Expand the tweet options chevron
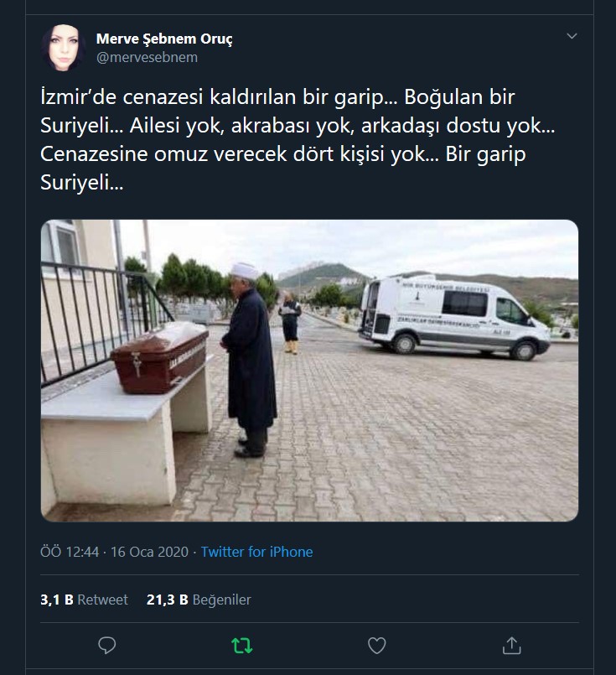This screenshot has width=616, height=675. tap(572, 36)
